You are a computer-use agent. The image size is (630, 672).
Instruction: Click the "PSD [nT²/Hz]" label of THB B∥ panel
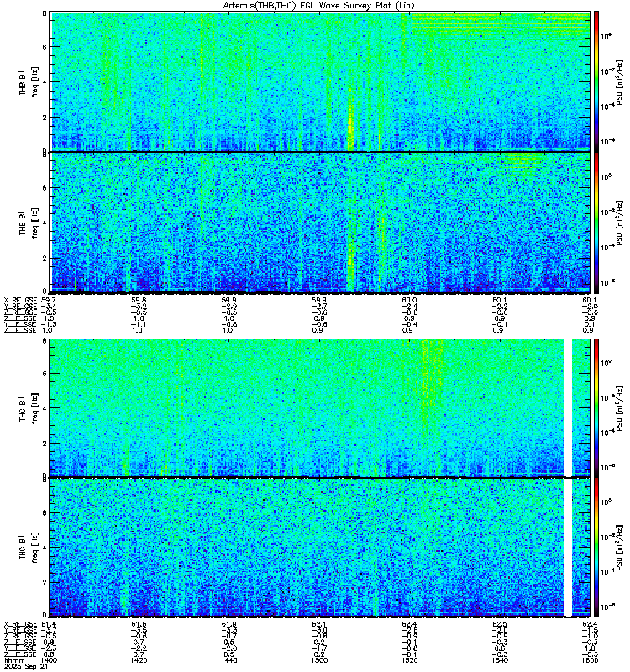click(x=619, y=223)
